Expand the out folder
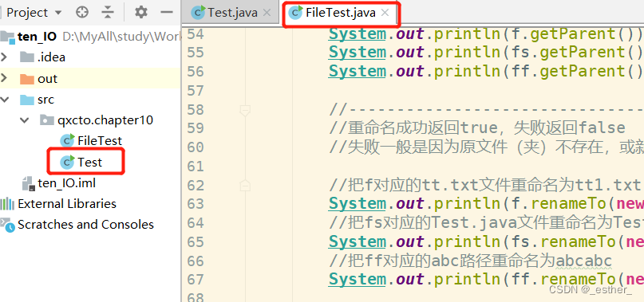The width and height of the screenshot is (644, 302). [5, 78]
